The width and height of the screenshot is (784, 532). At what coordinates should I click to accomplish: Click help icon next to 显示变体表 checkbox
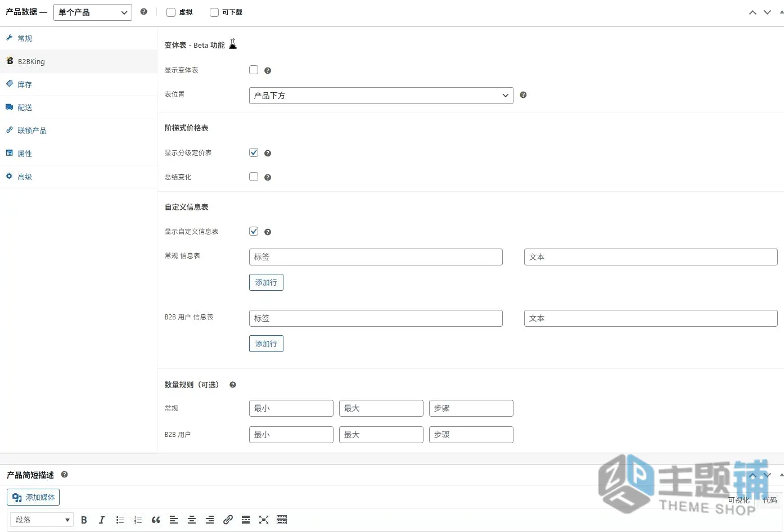pyautogui.click(x=268, y=71)
